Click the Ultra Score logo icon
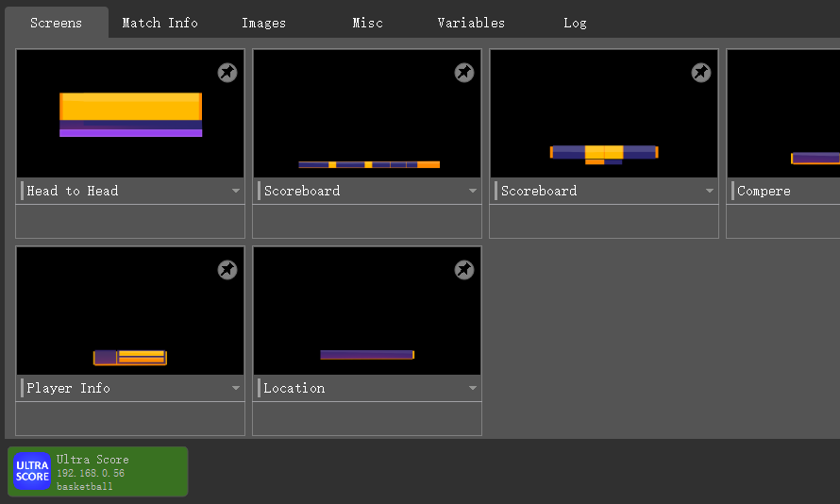 (32, 471)
